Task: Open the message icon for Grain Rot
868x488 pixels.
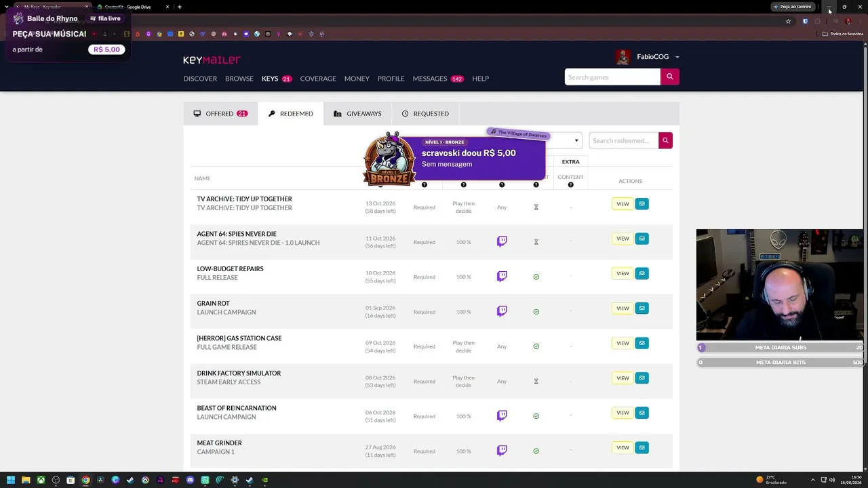Action: [x=642, y=308]
